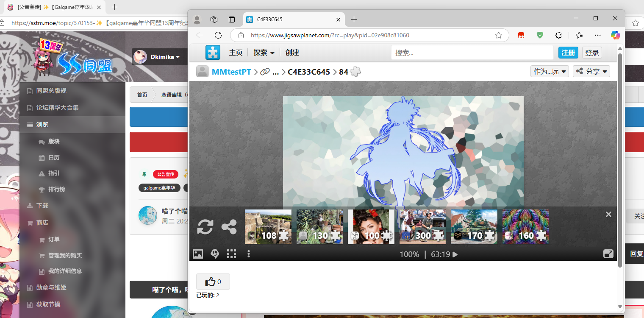Open Edge workspaces icon
This screenshot has height=318, width=644.
click(x=214, y=20)
